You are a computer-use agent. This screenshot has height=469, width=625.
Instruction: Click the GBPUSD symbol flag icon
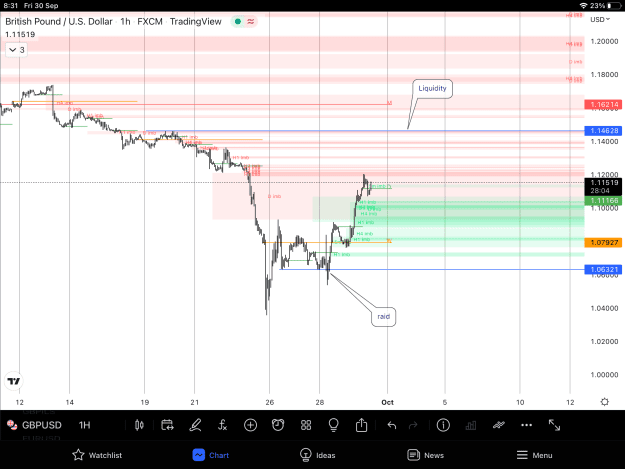(12, 425)
